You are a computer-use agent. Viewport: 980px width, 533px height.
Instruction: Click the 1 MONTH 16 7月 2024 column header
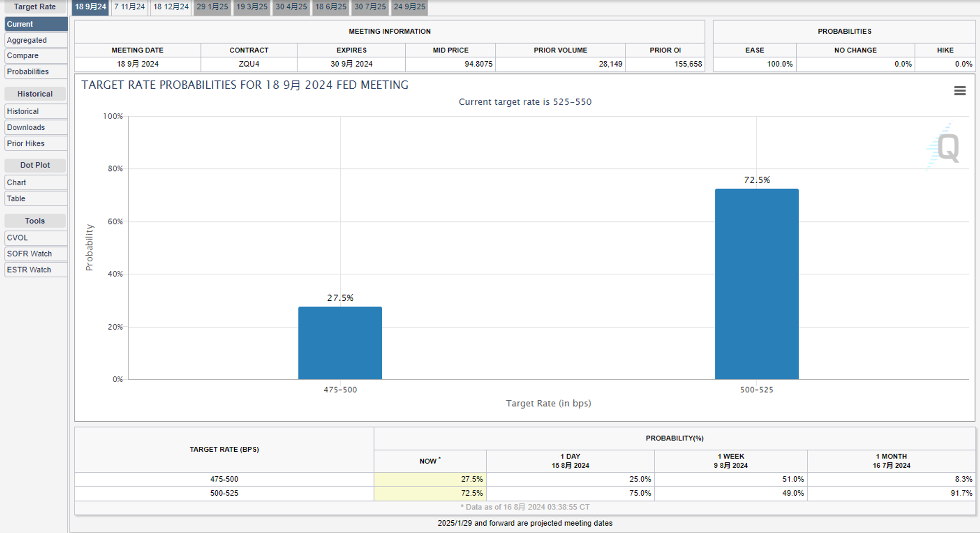(891, 461)
